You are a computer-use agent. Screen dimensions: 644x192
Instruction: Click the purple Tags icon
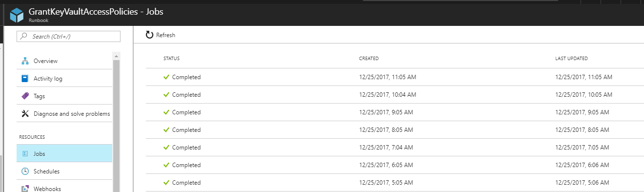25,96
